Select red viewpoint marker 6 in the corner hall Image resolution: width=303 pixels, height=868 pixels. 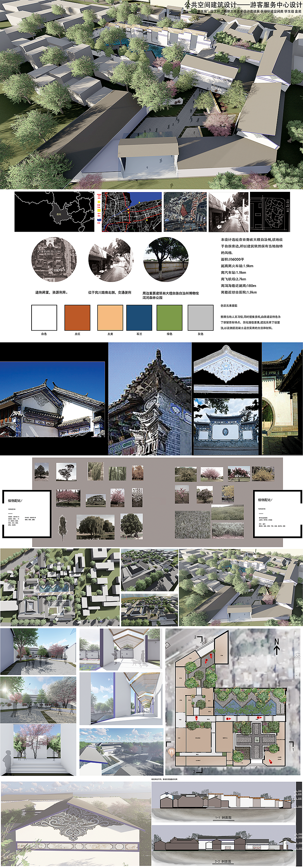pyautogui.click(x=270, y=761)
